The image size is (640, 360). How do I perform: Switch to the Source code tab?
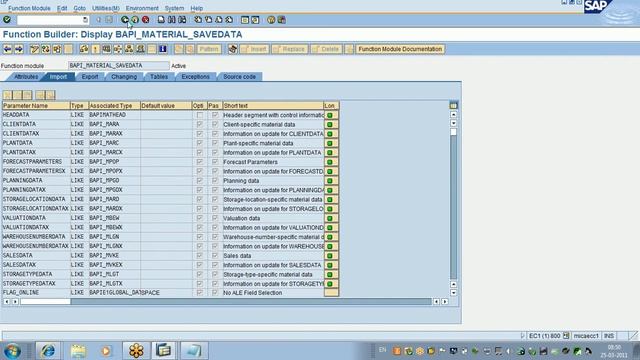pos(240,77)
